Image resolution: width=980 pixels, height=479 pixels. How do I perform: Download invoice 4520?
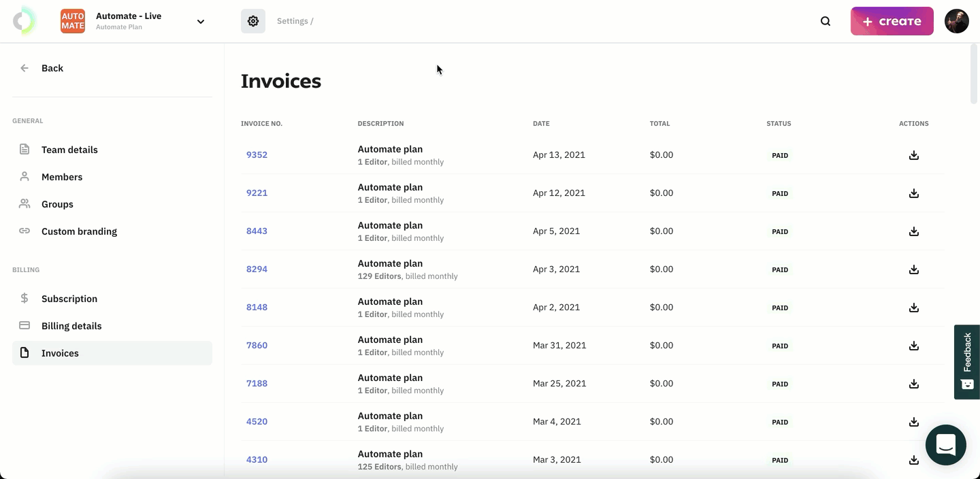[914, 422]
